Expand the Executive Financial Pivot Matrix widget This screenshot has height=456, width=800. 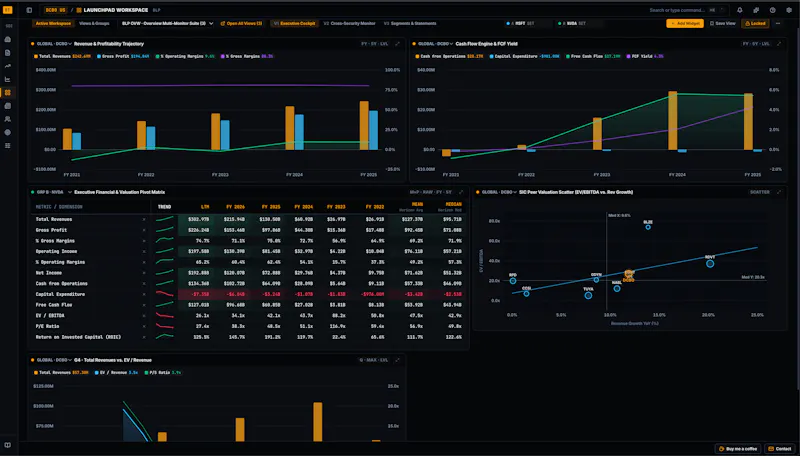point(461,192)
